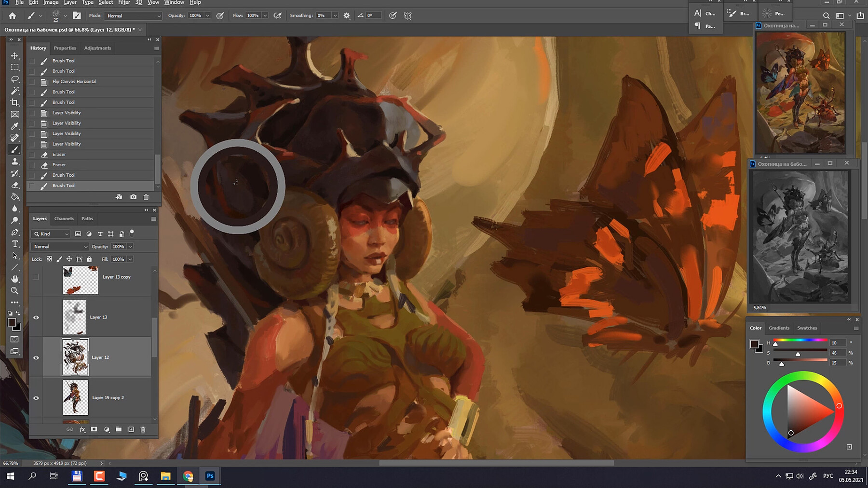
Task: Select the Zoom tool
Action: point(14,290)
